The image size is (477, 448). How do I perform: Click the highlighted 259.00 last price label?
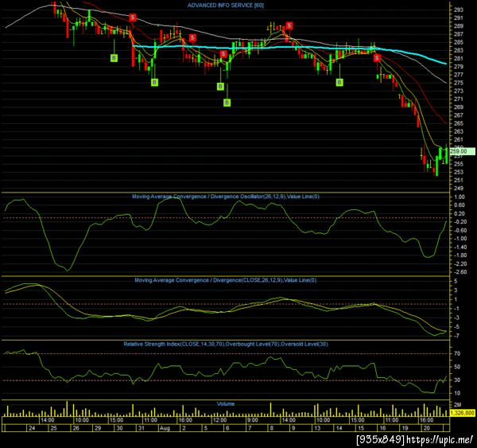click(x=462, y=151)
